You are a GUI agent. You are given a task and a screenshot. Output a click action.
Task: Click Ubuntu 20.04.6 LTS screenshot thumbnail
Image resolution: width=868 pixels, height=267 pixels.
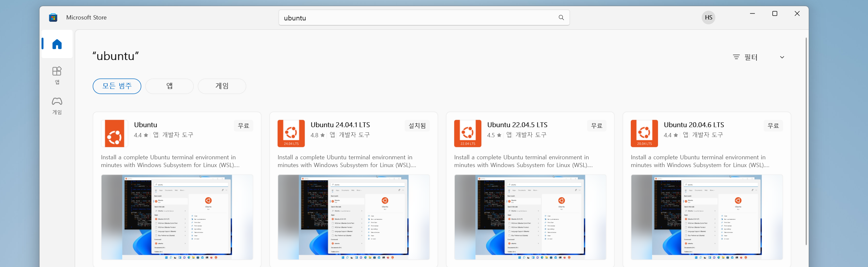707,217
